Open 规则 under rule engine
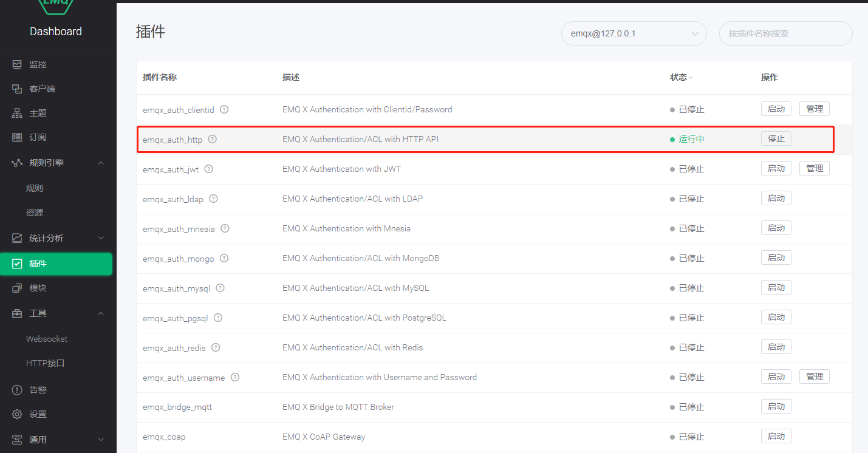 tap(35, 188)
